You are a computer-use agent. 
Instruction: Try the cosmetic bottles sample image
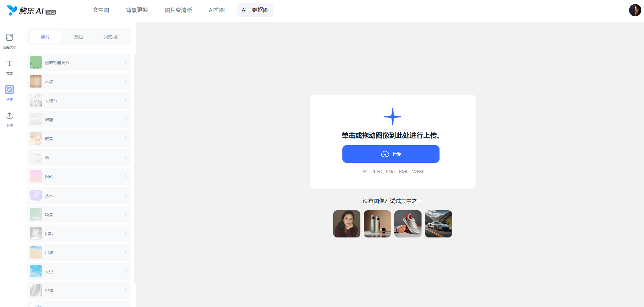377,224
